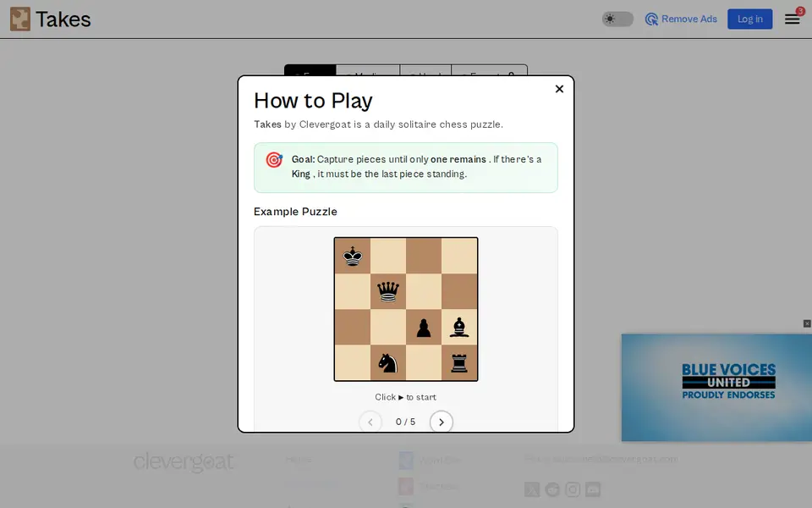812x508 pixels.
Task: Click the Remove Ads link
Action: pos(681,19)
